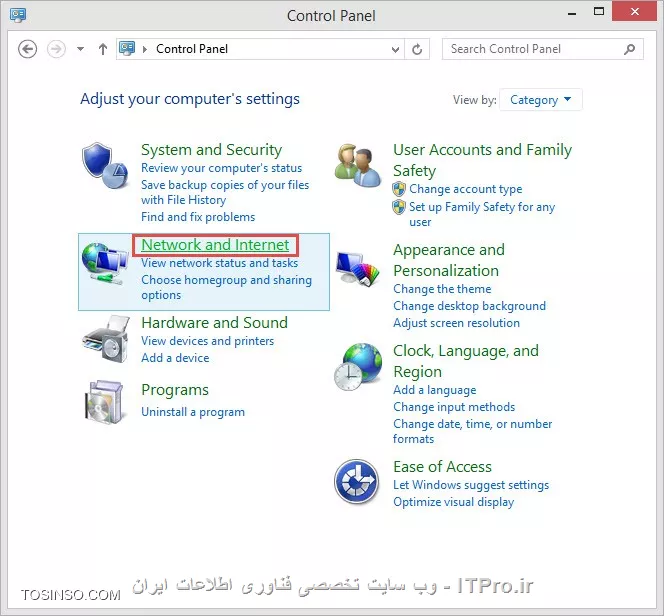Open Ease of Access category
Image resolution: width=664 pixels, height=616 pixels.
click(x=443, y=467)
